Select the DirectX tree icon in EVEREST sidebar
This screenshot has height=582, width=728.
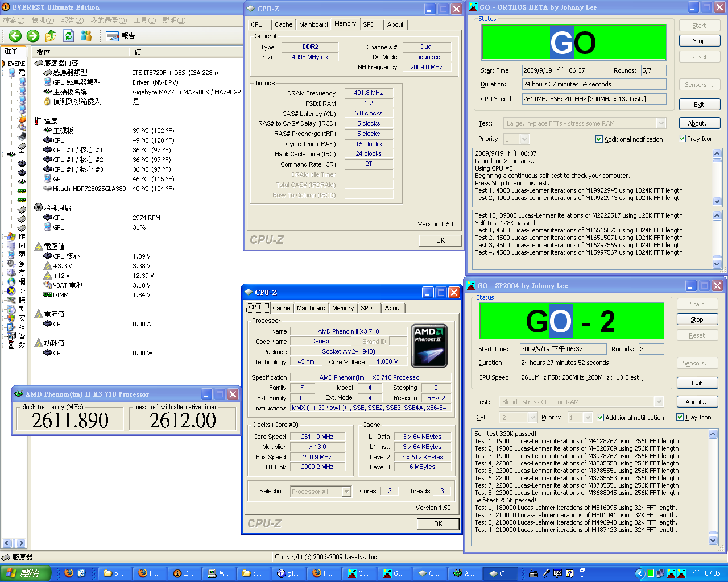pyautogui.click(x=11, y=291)
